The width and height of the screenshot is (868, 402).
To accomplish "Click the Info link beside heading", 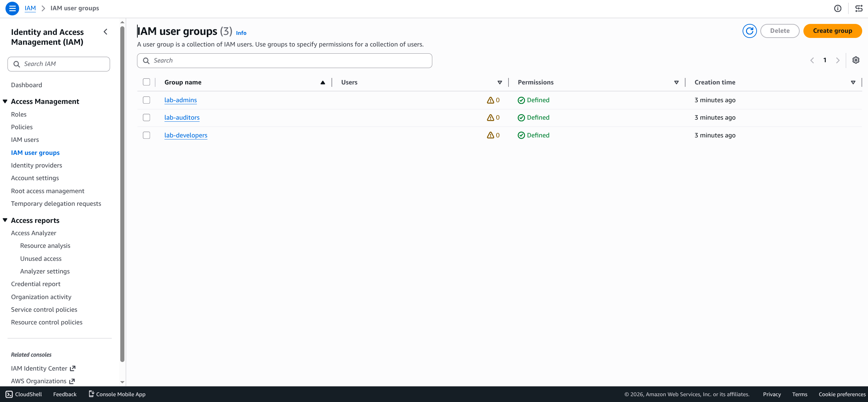I will point(241,33).
